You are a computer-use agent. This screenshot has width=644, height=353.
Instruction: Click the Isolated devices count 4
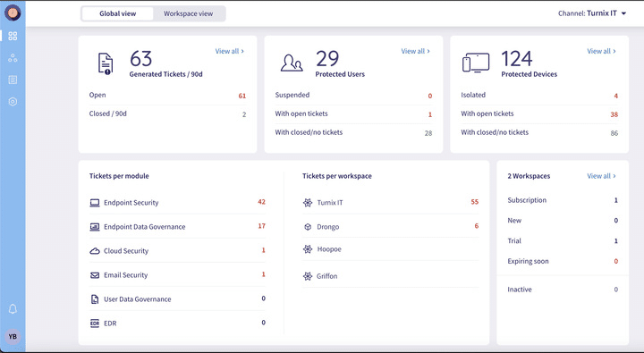tap(616, 96)
